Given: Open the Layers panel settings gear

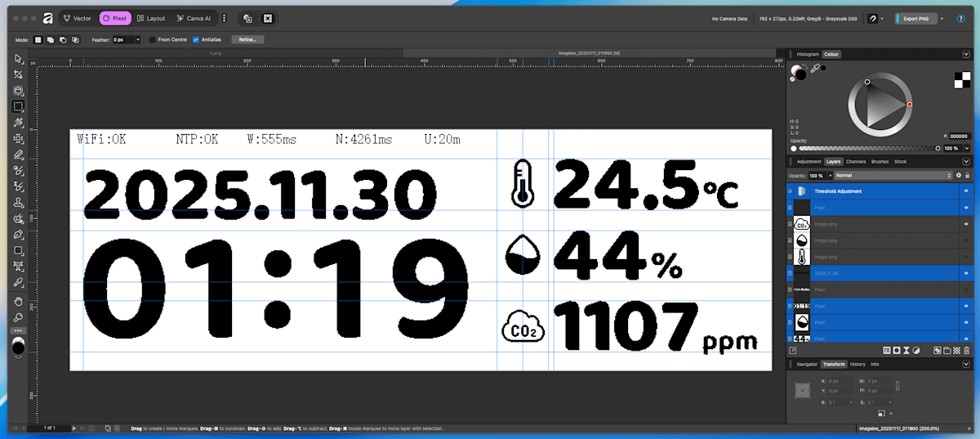Looking at the screenshot, I should 959,175.
